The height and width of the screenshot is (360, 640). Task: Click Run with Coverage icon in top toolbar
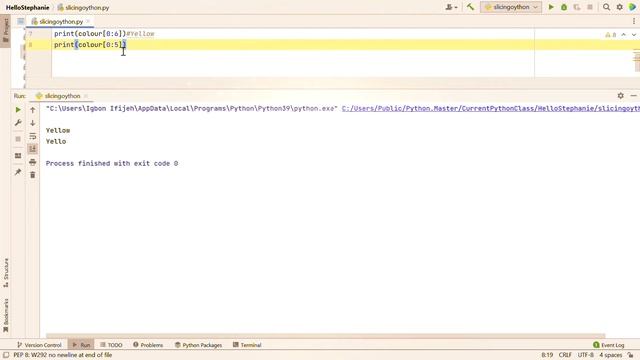coord(577,7)
